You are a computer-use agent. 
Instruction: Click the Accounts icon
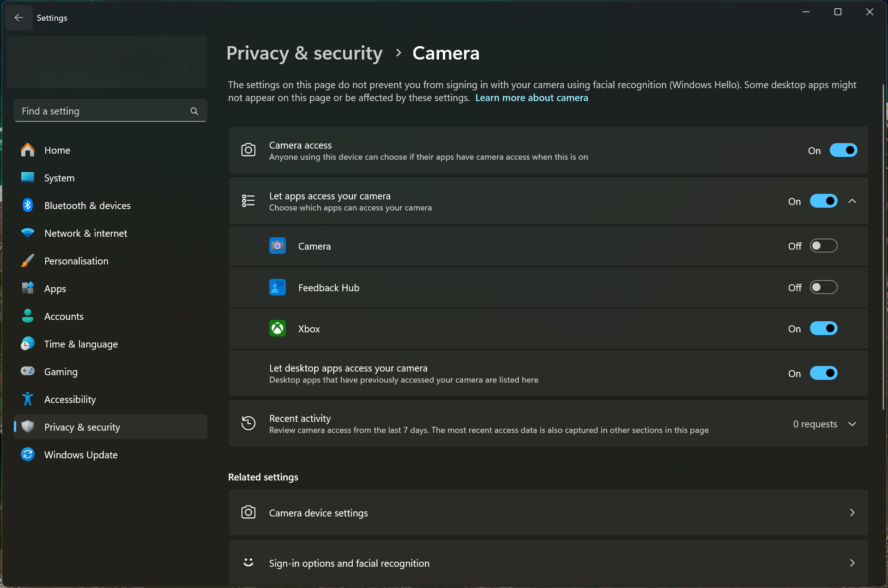click(x=27, y=316)
